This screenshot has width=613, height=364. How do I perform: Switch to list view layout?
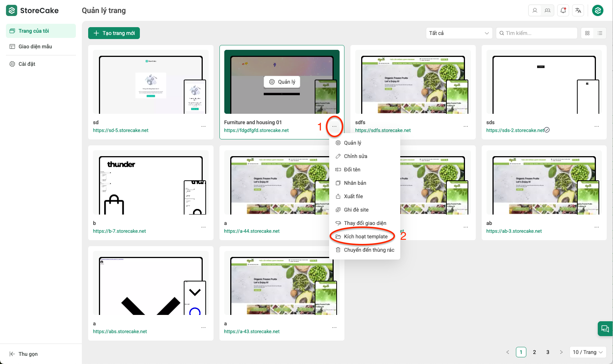coord(600,33)
